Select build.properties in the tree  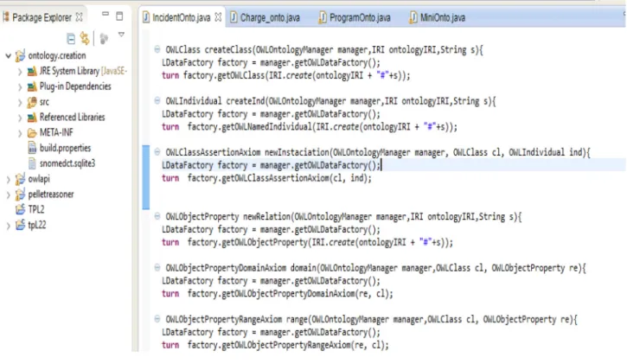point(65,148)
